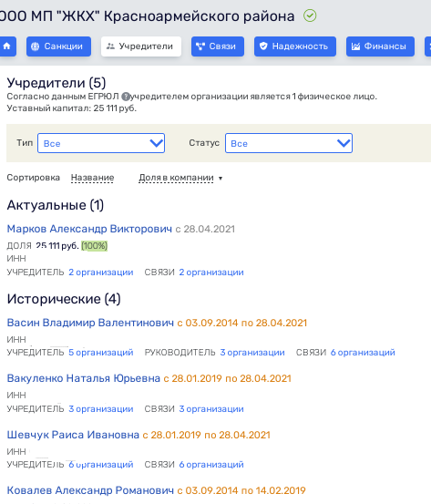
Task: Click the Актуальные (1) heading
Action: (56, 205)
